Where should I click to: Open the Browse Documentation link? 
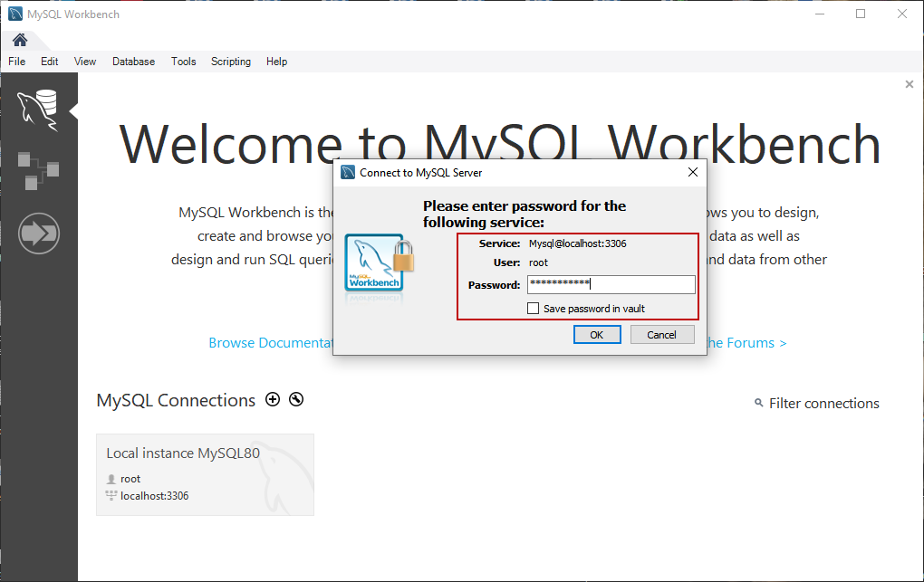tap(268, 343)
